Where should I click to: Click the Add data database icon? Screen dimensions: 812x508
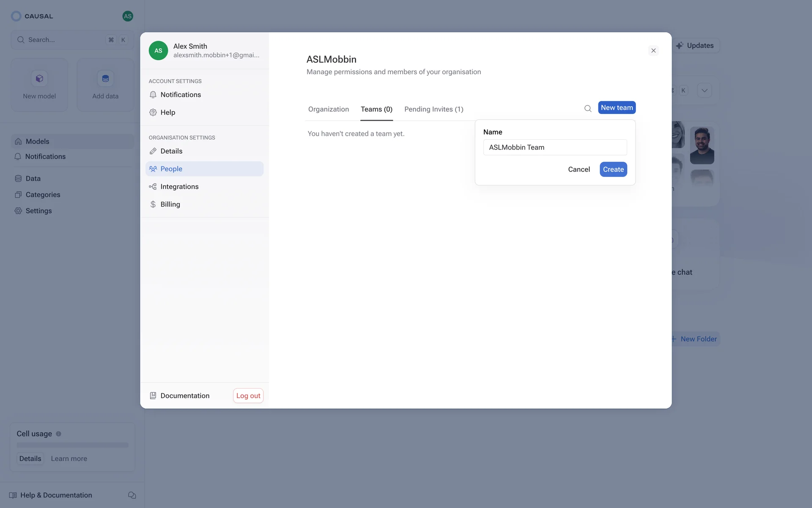pyautogui.click(x=105, y=79)
